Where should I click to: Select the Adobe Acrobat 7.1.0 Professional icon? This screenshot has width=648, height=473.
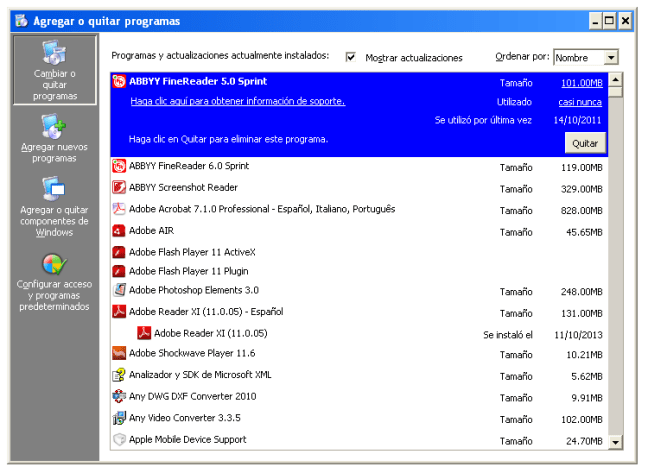coord(119,209)
